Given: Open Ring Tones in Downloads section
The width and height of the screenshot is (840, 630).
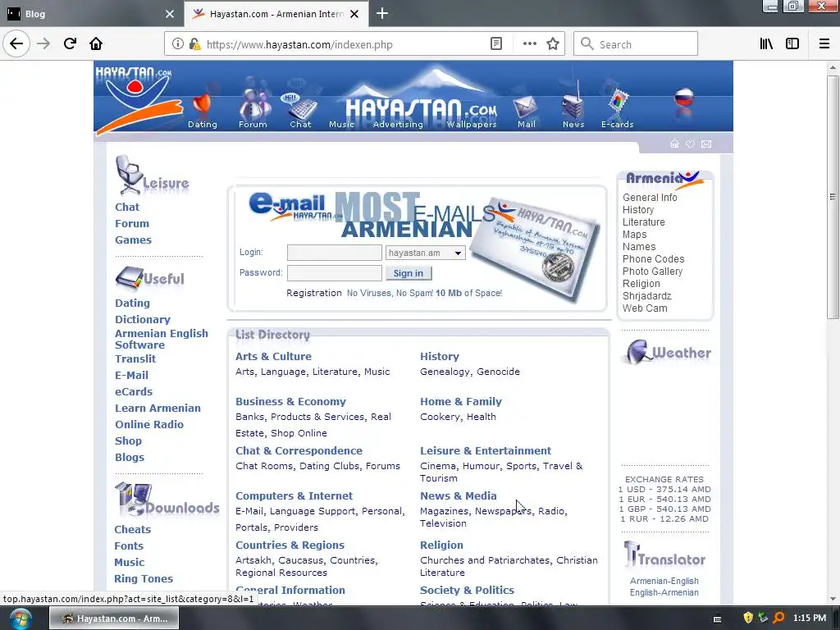Looking at the screenshot, I should (x=143, y=578).
